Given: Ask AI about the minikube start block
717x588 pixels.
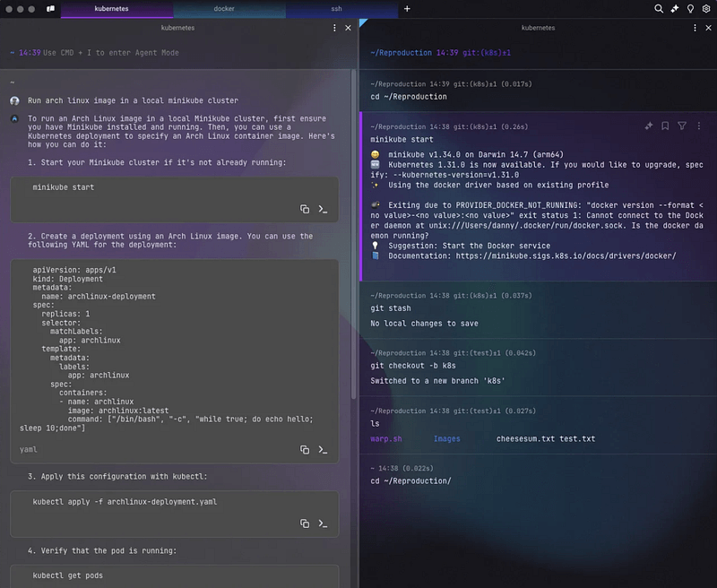Looking at the screenshot, I should (648, 126).
